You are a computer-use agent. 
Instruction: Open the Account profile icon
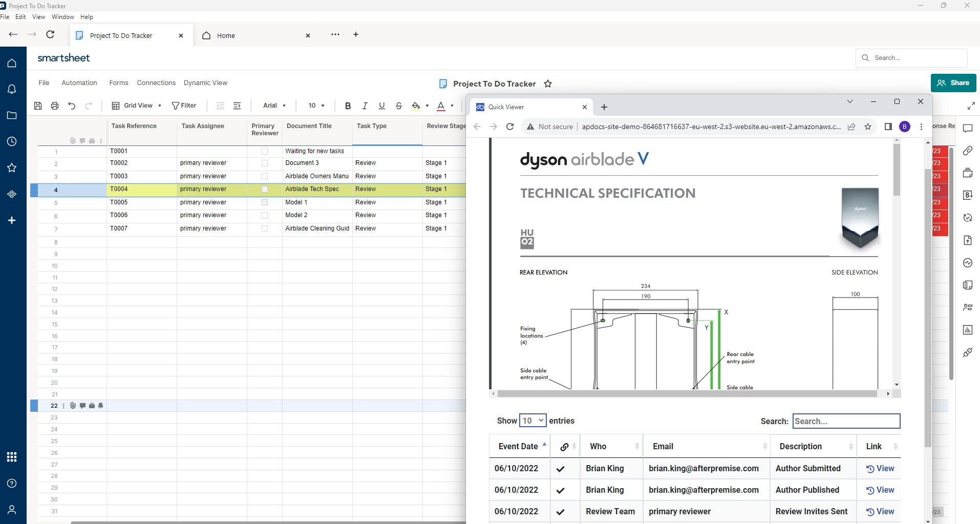click(x=12, y=510)
